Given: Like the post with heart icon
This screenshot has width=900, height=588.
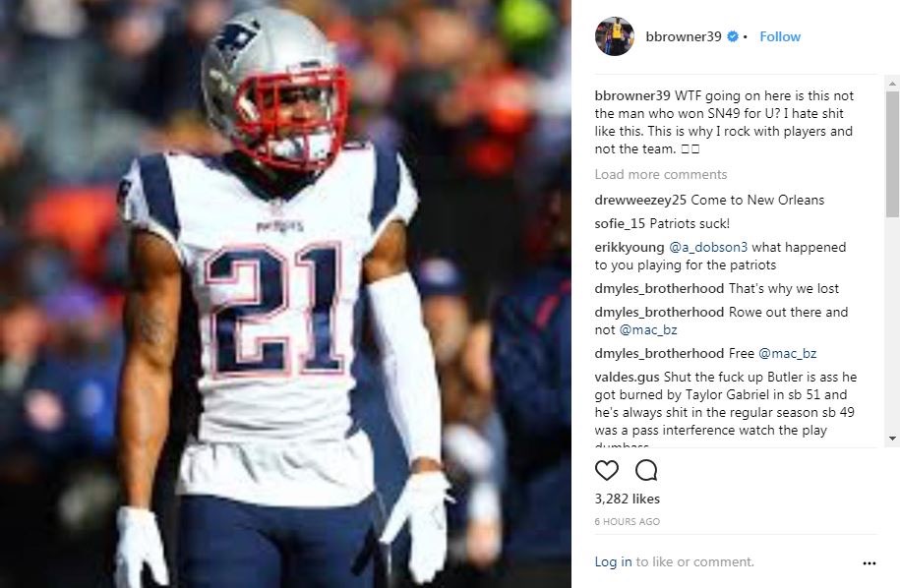Looking at the screenshot, I should pos(606,470).
